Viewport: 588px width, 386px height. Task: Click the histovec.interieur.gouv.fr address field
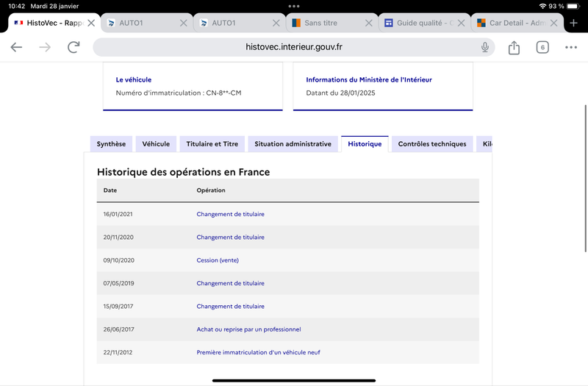pyautogui.click(x=293, y=47)
